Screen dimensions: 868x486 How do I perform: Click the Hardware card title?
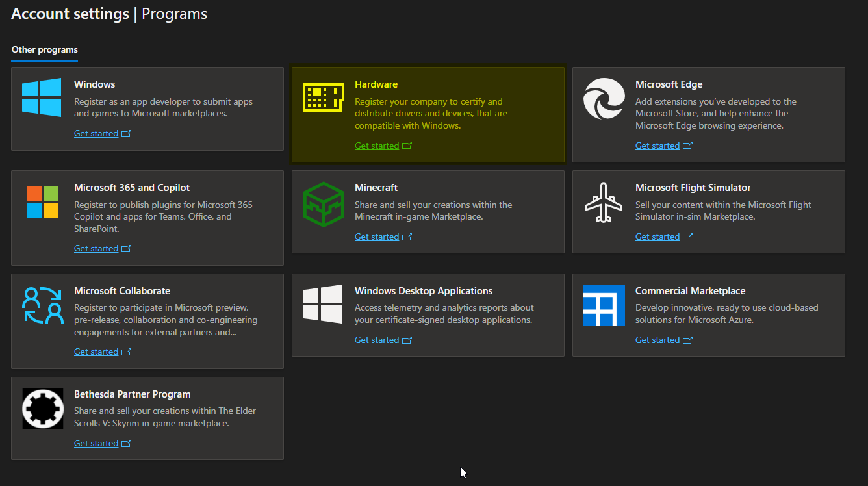[x=376, y=84]
